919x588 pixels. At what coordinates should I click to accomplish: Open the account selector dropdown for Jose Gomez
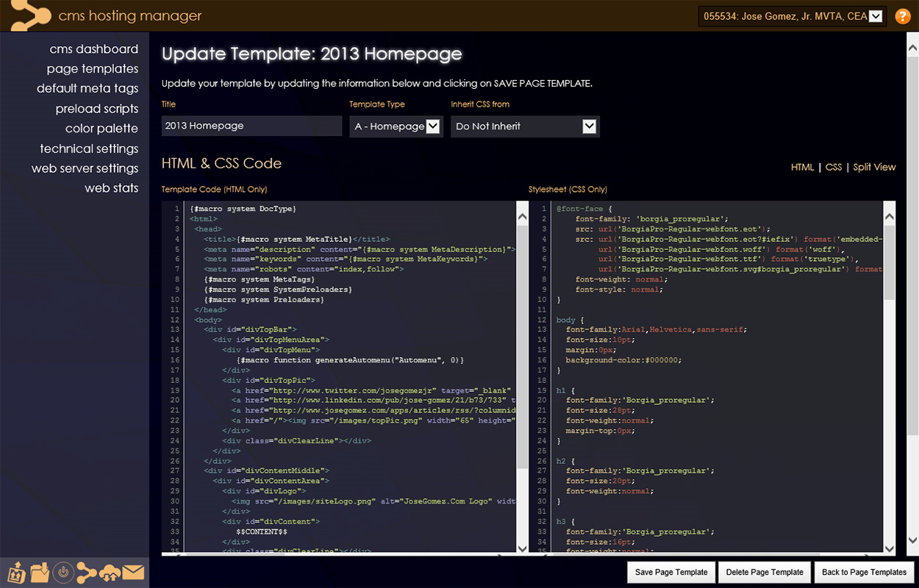792,16
